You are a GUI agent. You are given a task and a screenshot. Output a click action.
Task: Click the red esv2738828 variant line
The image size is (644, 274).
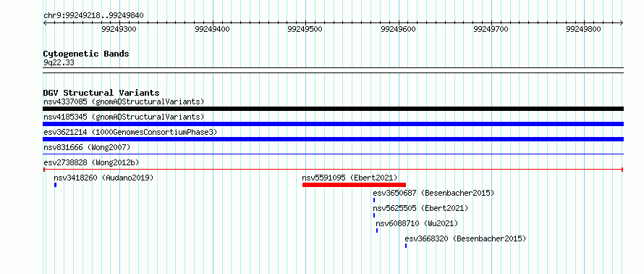pyautogui.click(x=333, y=169)
